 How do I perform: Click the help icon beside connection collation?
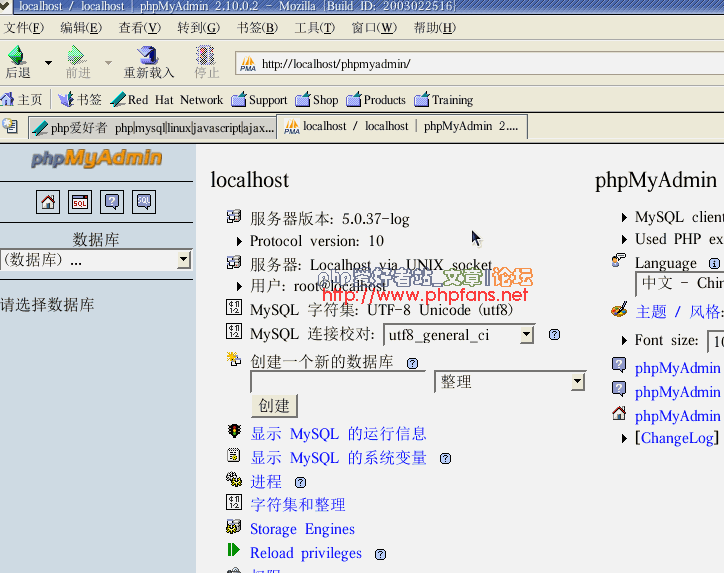(x=554, y=335)
